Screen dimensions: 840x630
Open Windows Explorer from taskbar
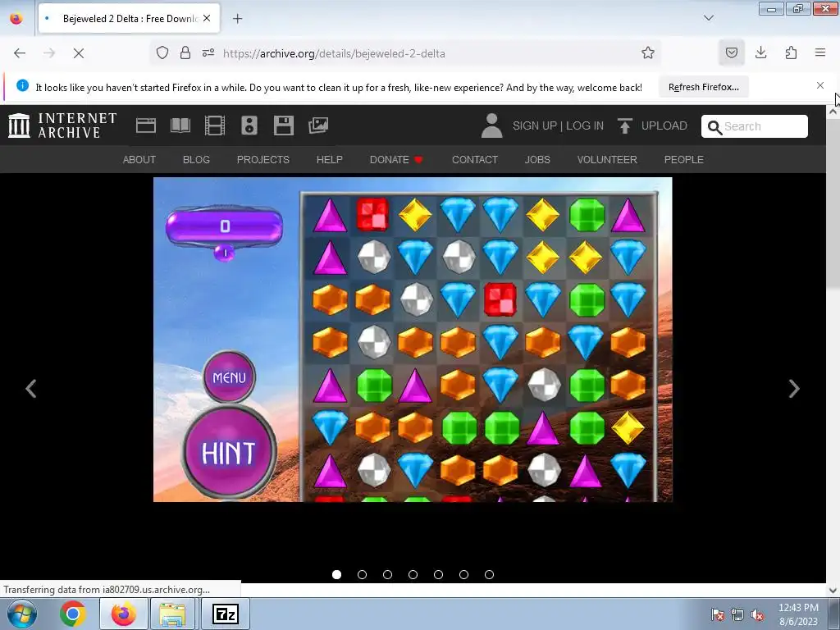(x=172, y=614)
